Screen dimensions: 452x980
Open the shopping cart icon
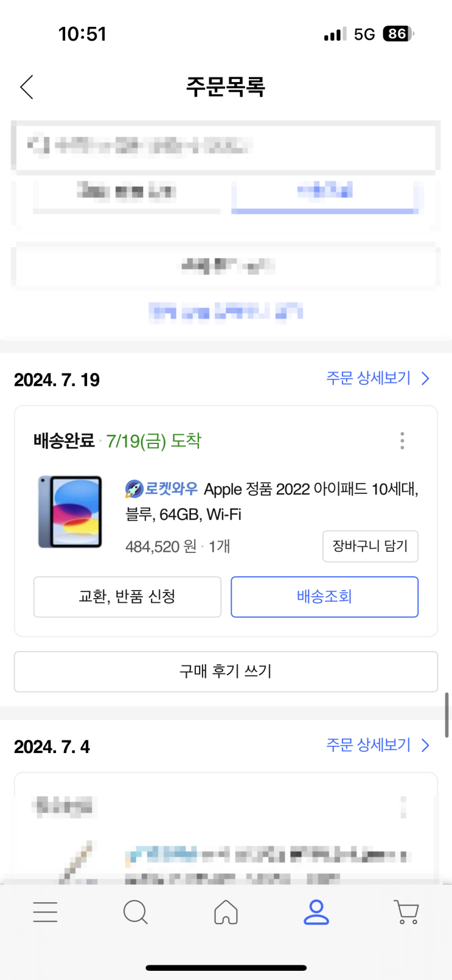[x=406, y=912]
